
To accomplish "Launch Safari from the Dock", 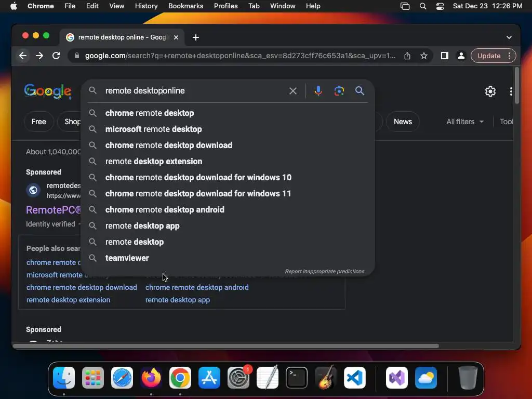I will click(x=122, y=378).
